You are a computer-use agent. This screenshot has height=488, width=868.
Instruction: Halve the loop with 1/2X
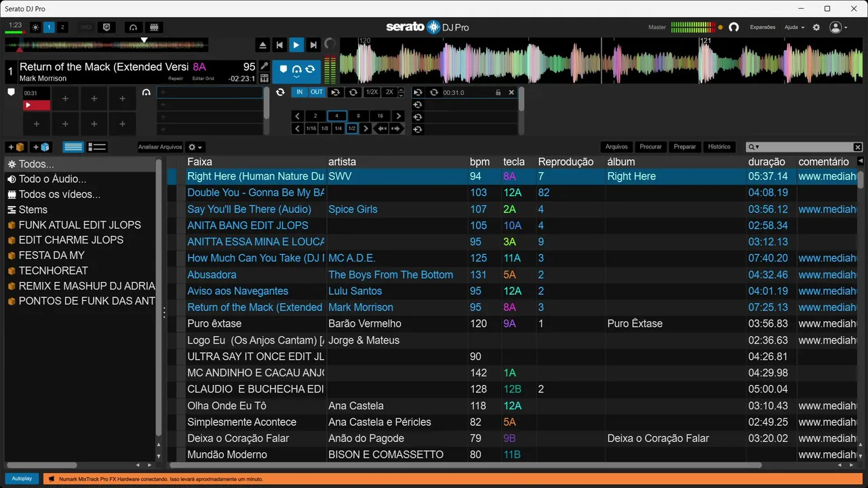(x=372, y=92)
